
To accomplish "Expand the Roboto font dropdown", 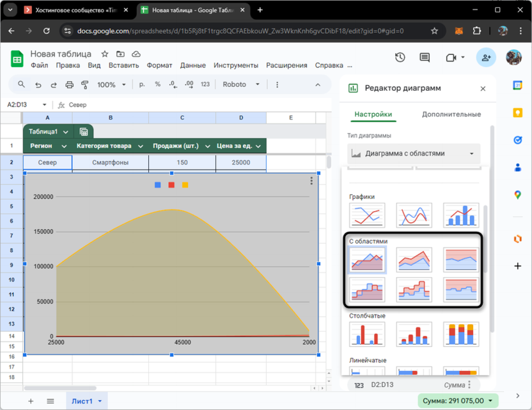I will pyautogui.click(x=241, y=84).
